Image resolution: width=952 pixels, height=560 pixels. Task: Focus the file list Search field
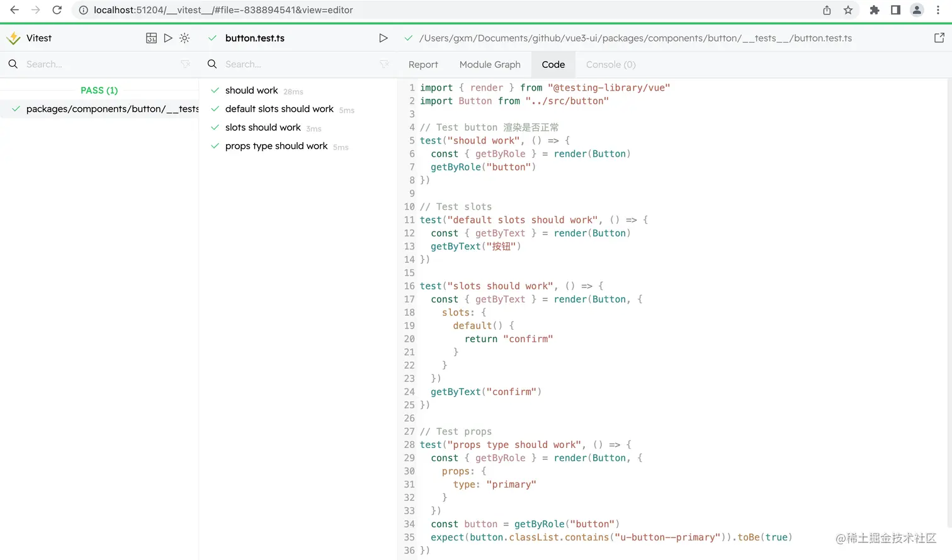pos(101,64)
